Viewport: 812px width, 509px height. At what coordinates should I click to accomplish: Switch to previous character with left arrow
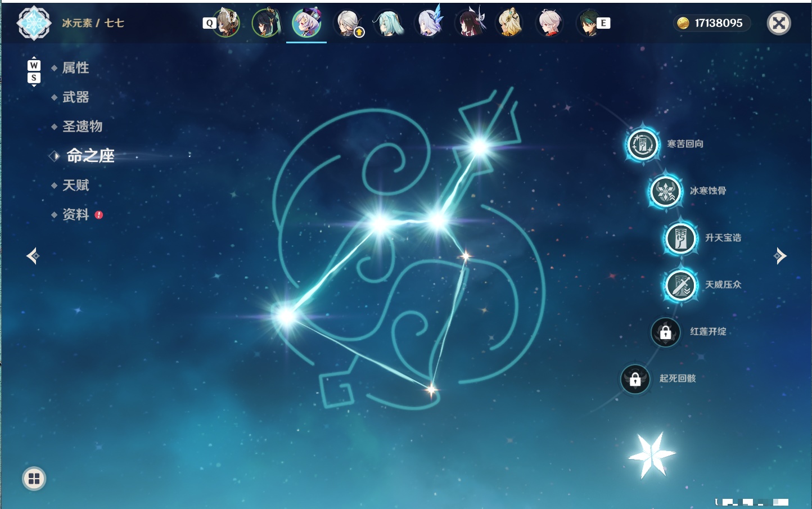click(33, 256)
